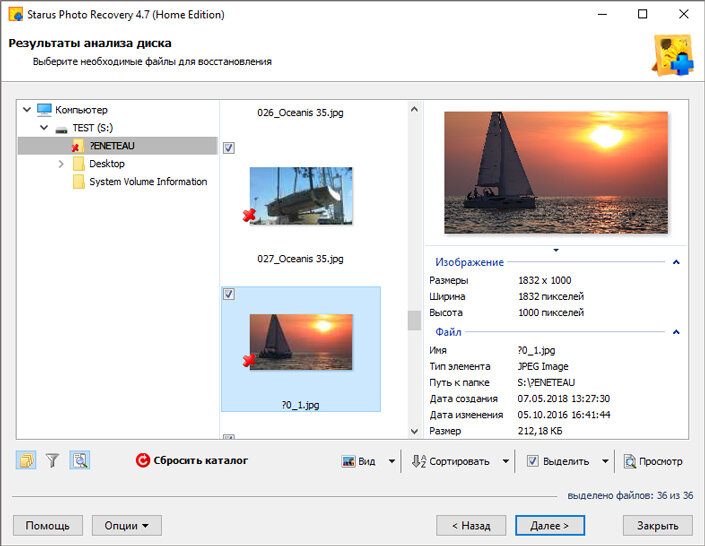This screenshot has width=705, height=546.
Task: Maximize the Starus Photo Recovery window
Action: [x=643, y=14]
